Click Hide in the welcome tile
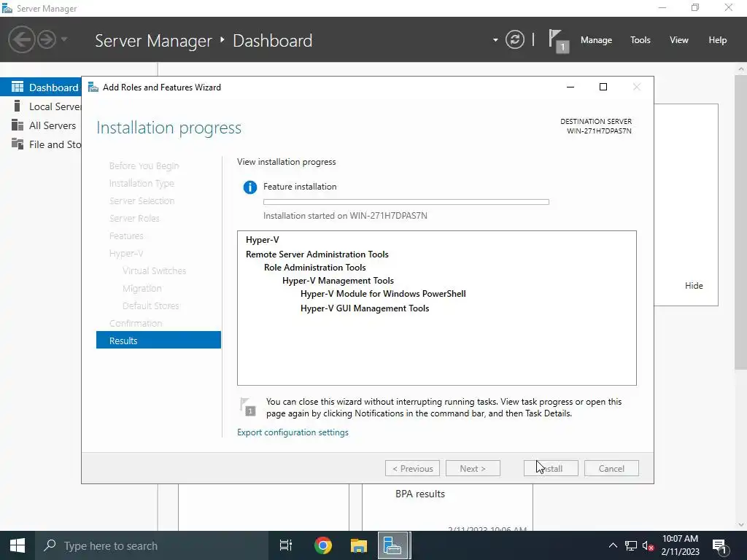The image size is (747, 560). point(694,286)
